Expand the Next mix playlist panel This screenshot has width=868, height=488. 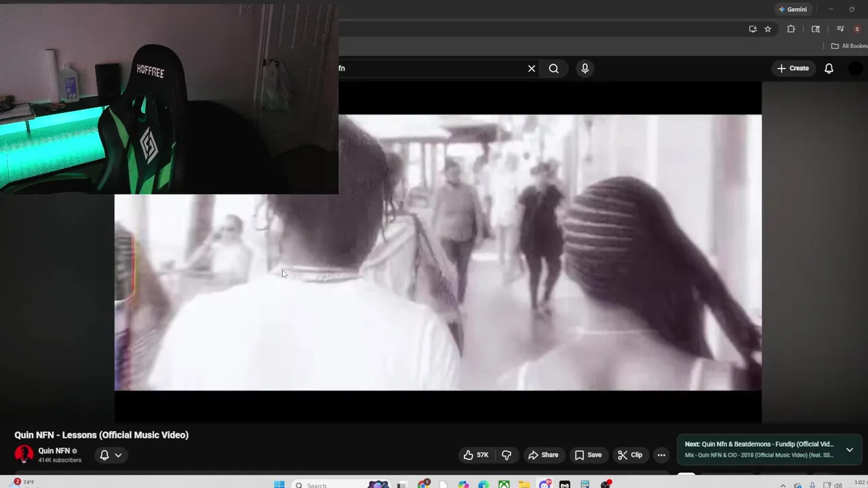coord(849,449)
